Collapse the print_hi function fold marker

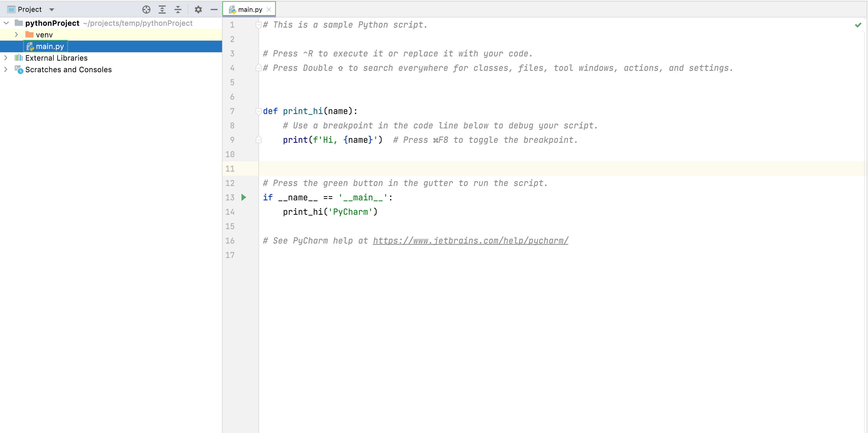click(258, 111)
